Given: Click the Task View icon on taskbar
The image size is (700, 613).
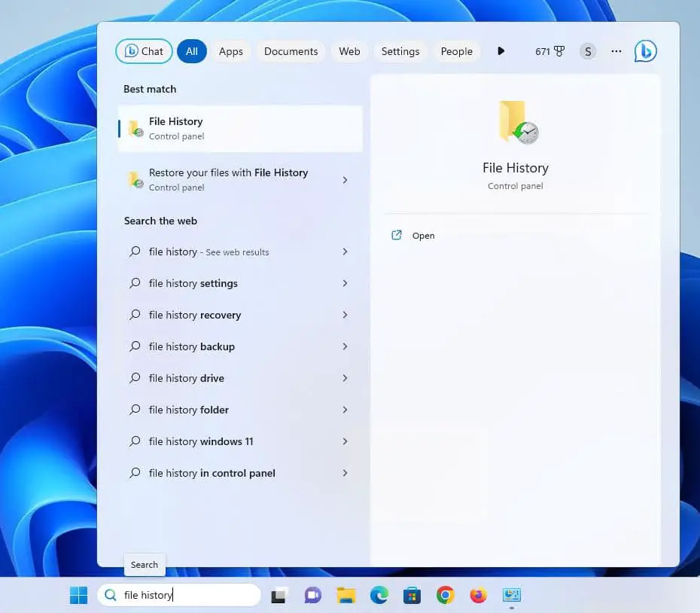Looking at the screenshot, I should point(279,596).
